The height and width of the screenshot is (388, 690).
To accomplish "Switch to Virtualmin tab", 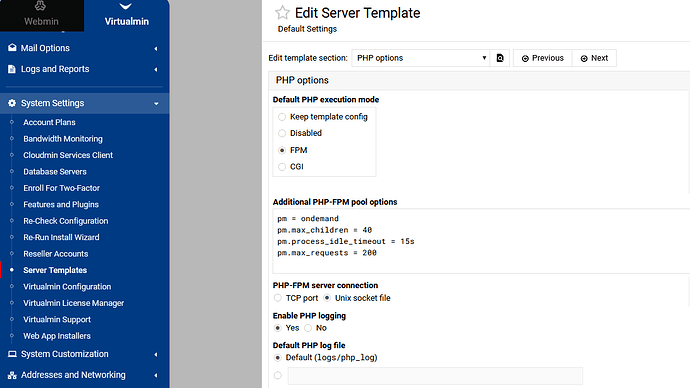I will (126, 15).
